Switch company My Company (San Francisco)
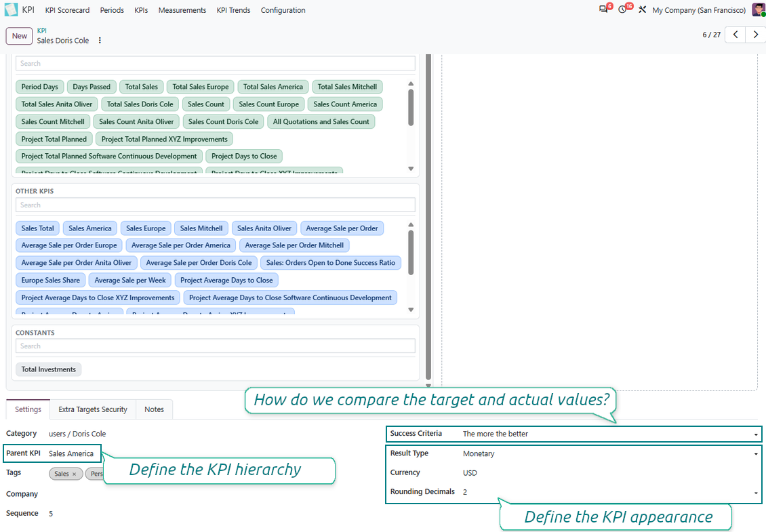766x532 pixels. tap(699, 10)
